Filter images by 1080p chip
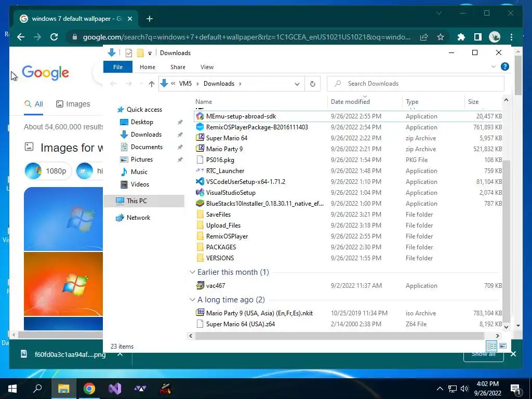This screenshot has height=399, width=532. pos(48,170)
